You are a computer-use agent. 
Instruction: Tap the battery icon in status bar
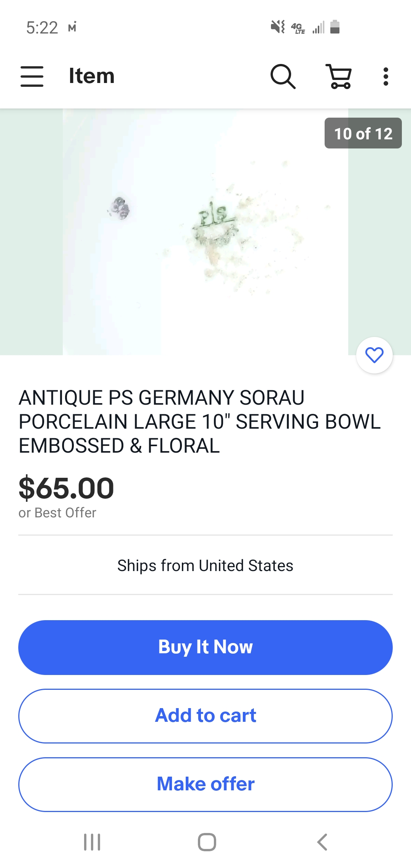click(x=335, y=27)
